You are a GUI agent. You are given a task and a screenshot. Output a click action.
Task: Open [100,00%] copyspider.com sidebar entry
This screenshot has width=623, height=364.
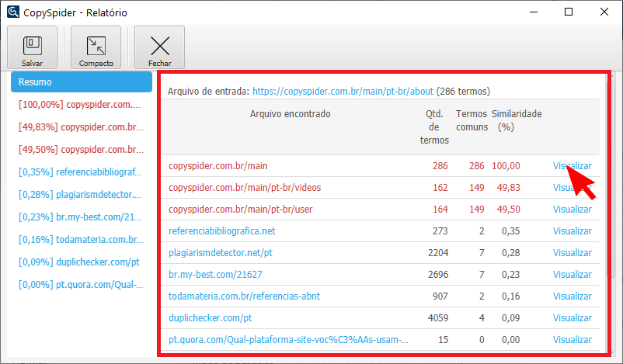click(79, 105)
